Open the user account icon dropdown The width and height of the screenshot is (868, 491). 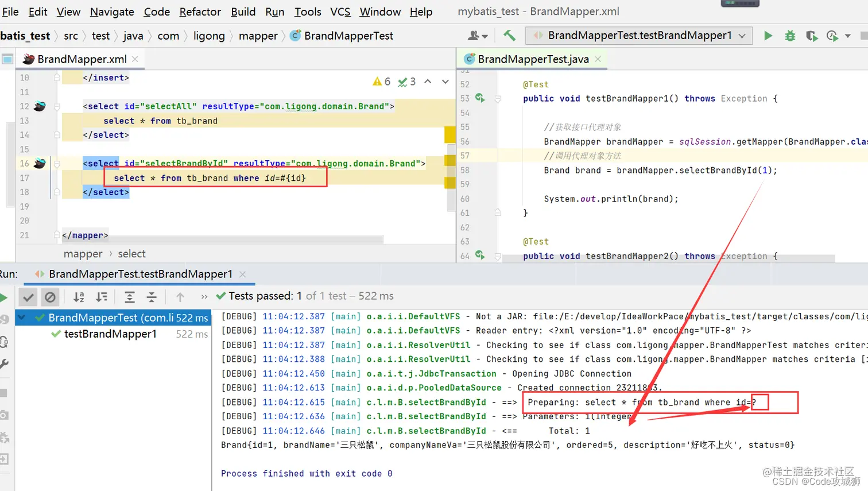(x=478, y=36)
